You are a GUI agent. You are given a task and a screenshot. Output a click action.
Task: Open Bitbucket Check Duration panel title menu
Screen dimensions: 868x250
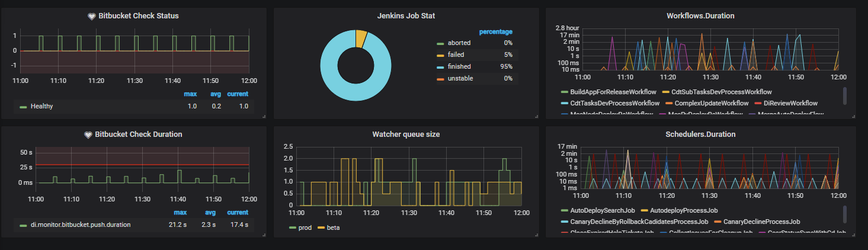(x=139, y=134)
